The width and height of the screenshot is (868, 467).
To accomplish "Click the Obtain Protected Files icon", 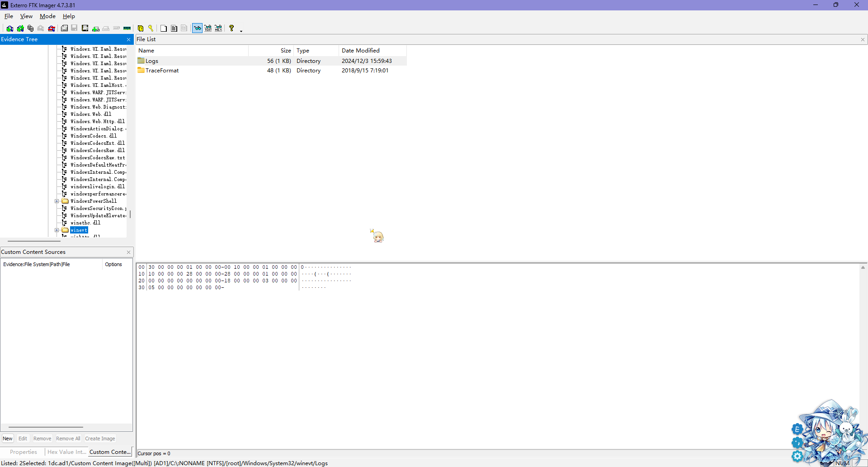I will [x=141, y=28].
